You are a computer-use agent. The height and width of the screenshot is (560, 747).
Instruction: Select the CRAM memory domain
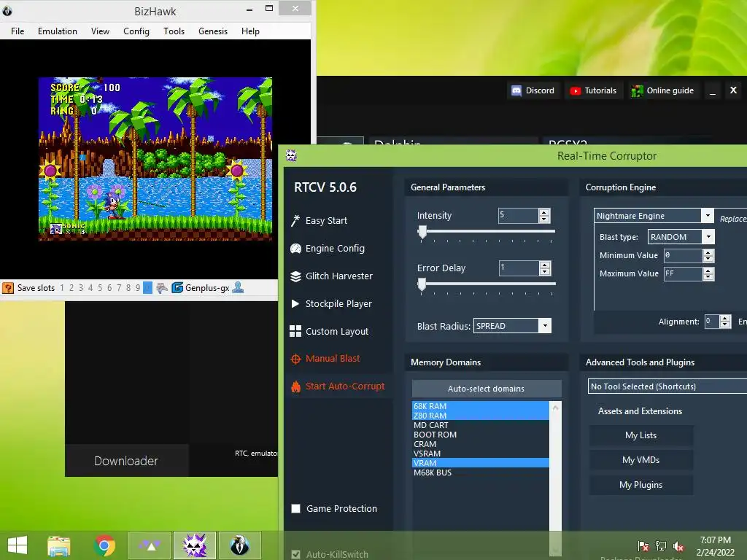[x=480, y=444]
